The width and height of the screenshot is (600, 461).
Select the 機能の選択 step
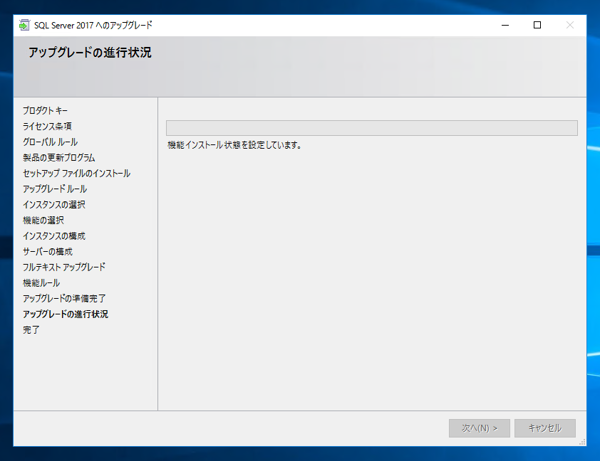tap(43, 220)
